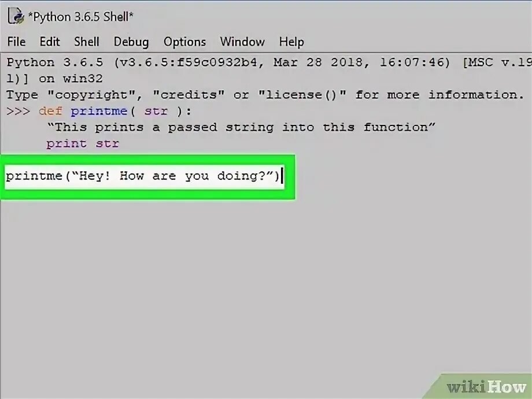Open the Window menu

click(242, 42)
